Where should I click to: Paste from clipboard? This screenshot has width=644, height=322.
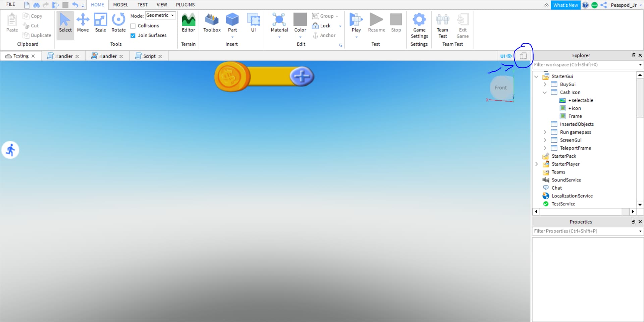[12, 23]
